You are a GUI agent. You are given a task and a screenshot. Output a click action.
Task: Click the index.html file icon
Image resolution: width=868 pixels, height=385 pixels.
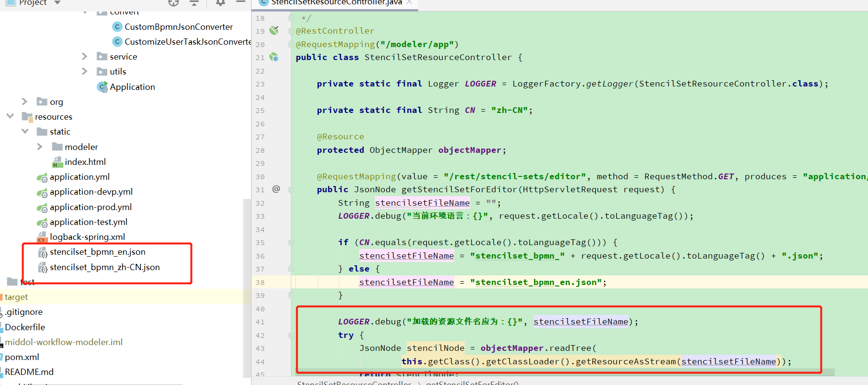point(57,162)
